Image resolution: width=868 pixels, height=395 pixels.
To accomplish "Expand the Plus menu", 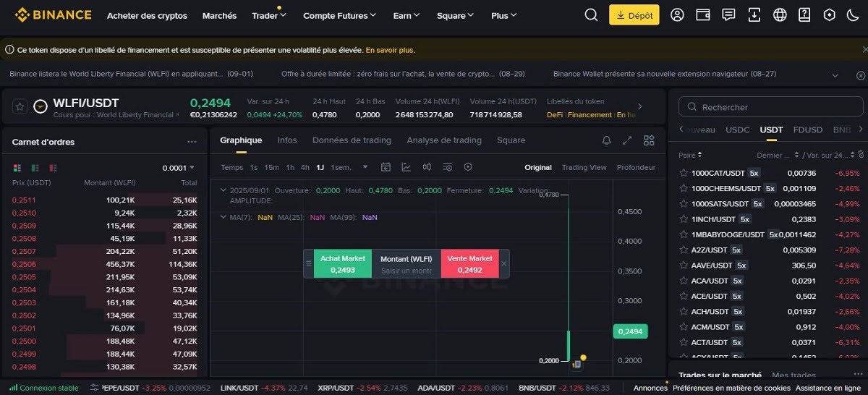I will tap(504, 15).
